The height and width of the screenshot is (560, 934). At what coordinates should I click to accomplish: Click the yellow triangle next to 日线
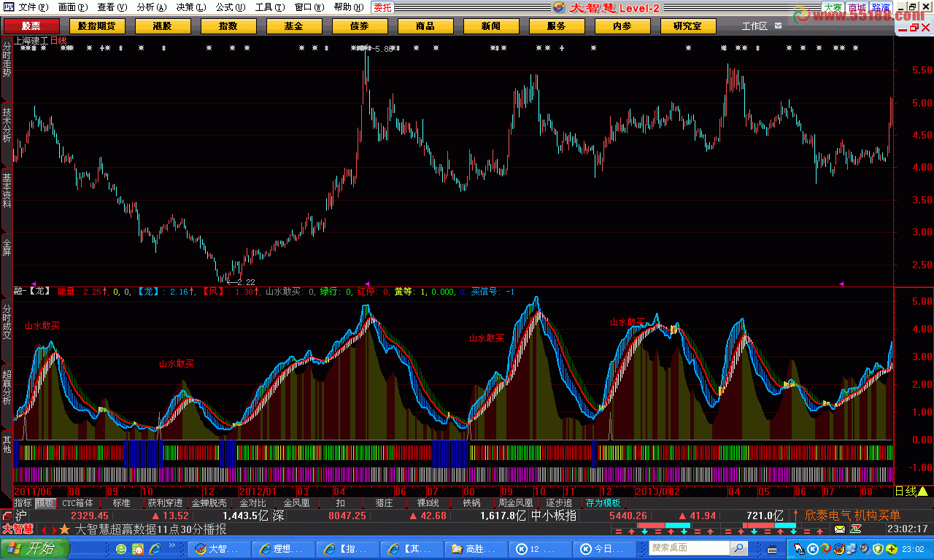point(923,491)
